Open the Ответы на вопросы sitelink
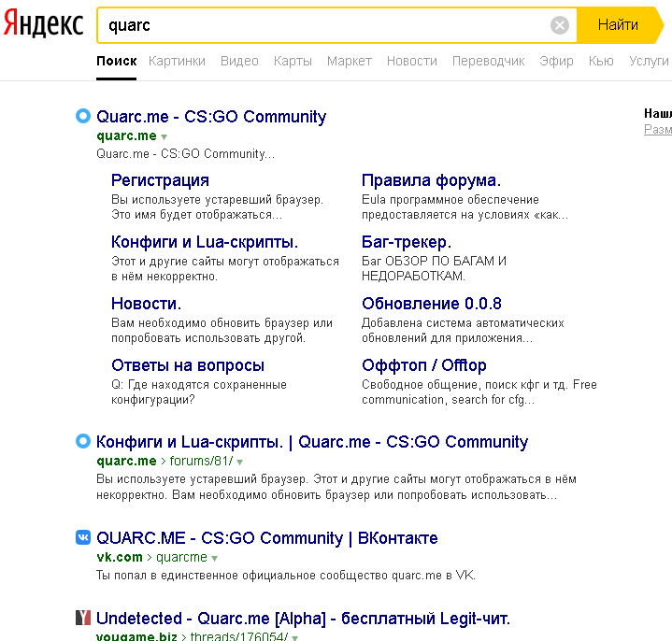Image resolution: width=672 pixels, height=641 pixels. (x=188, y=365)
